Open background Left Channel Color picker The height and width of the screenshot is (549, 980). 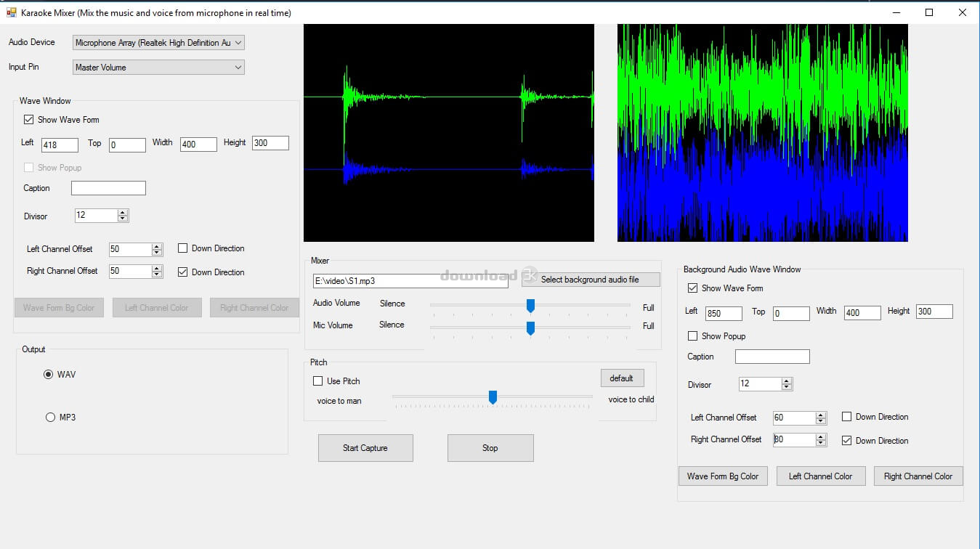tap(821, 476)
